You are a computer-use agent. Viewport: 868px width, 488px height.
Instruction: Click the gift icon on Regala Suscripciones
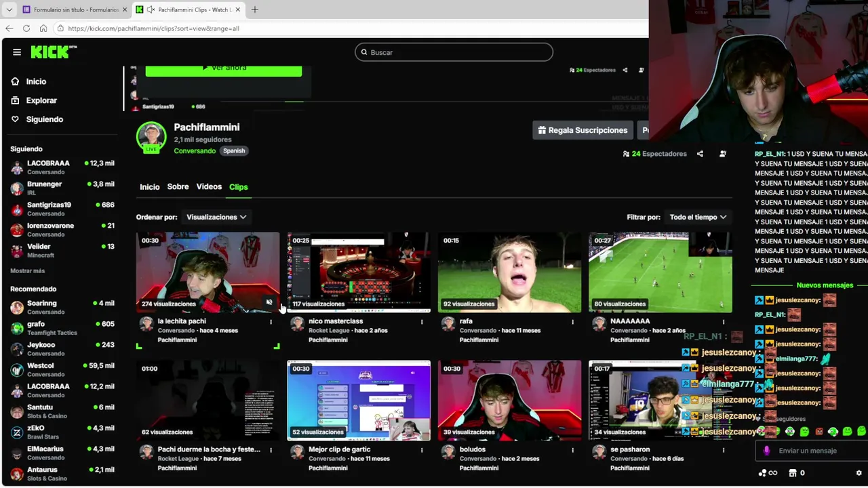tap(542, 130)
